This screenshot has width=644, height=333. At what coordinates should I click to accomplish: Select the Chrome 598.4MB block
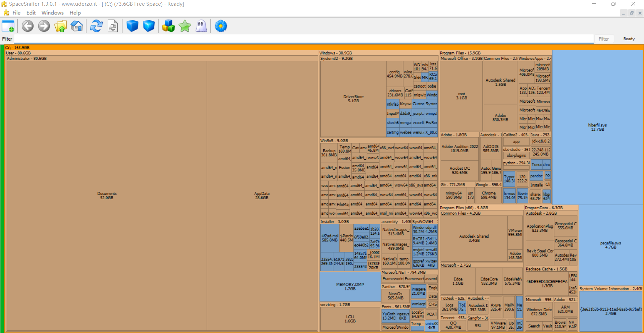pyautogui.click(x=489, y=195)
